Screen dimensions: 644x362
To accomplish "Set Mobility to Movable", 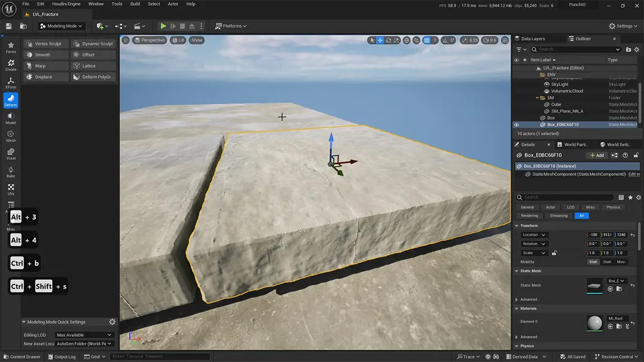I will 621,262.
